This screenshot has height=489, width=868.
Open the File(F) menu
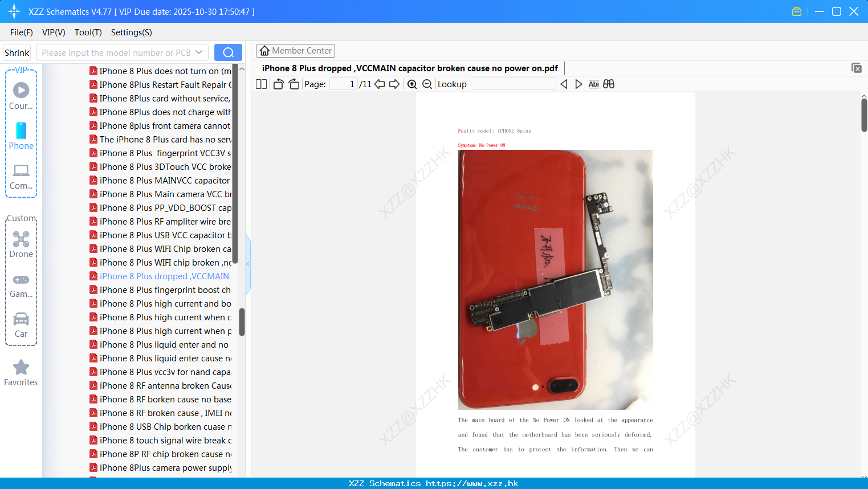pos(22,32)
